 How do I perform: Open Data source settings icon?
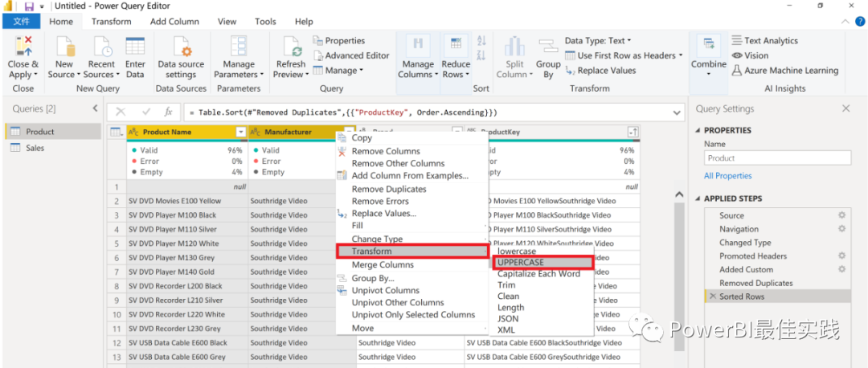(181, 47)
